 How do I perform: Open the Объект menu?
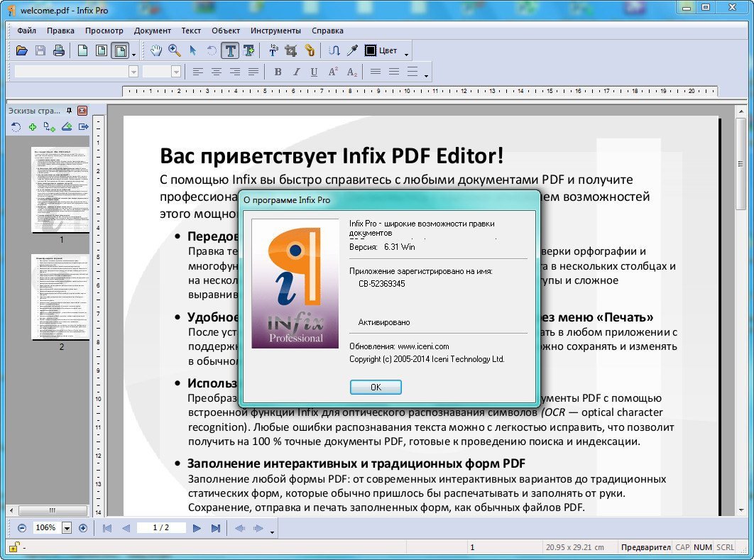tap(226, 31)
